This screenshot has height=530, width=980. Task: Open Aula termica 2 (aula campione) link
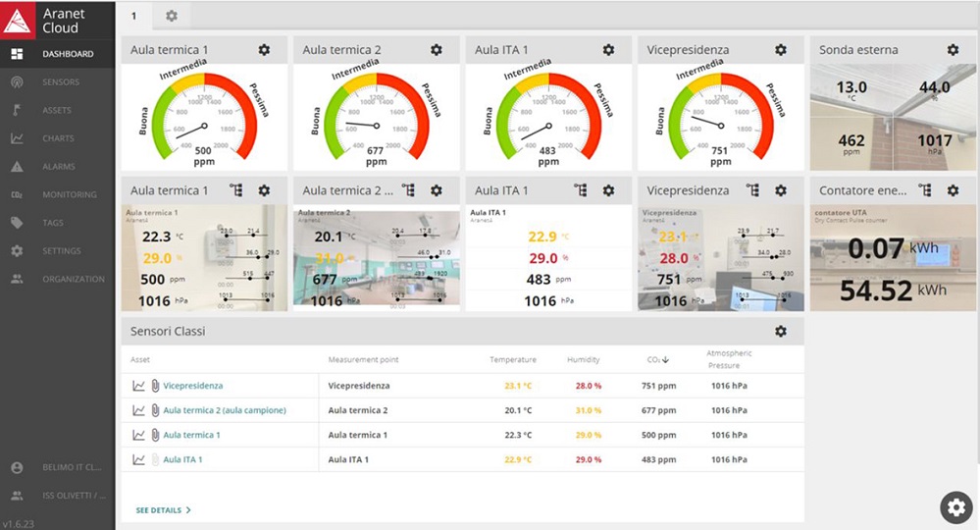(224, 410)
